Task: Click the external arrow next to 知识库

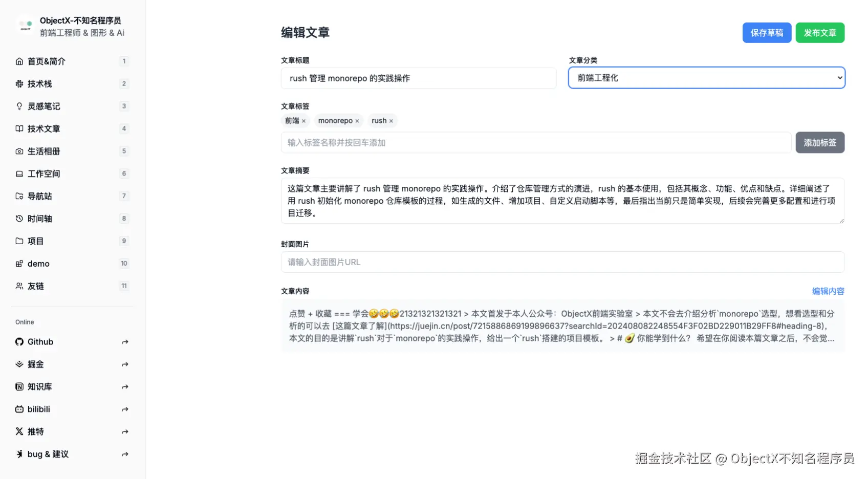Action: [x=125, y=387]
